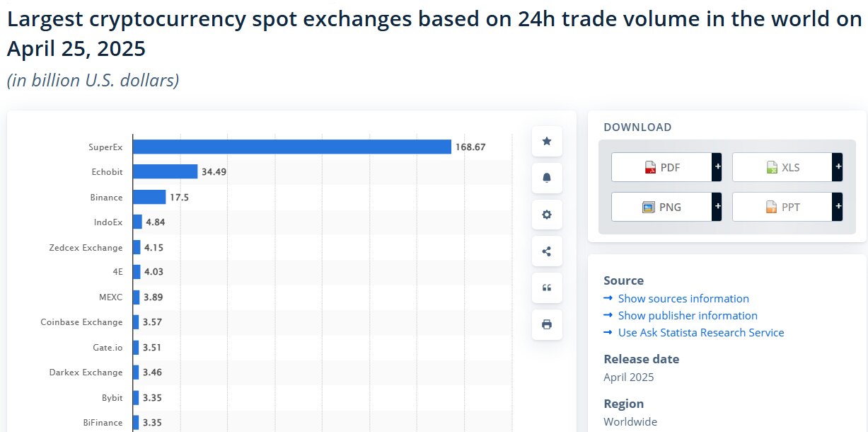This screenshot has width=868, height=432.
Task: Select the MEXC axis label
Action: (111, 297)
